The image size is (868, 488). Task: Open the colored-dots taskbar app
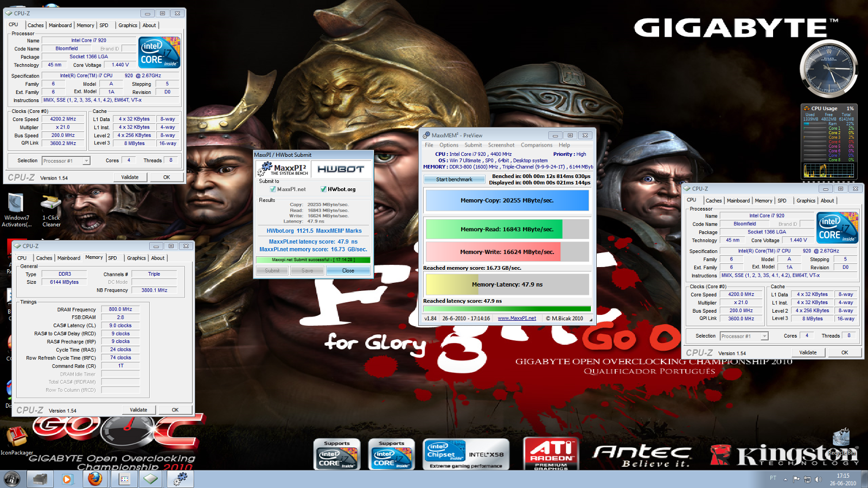124,479
